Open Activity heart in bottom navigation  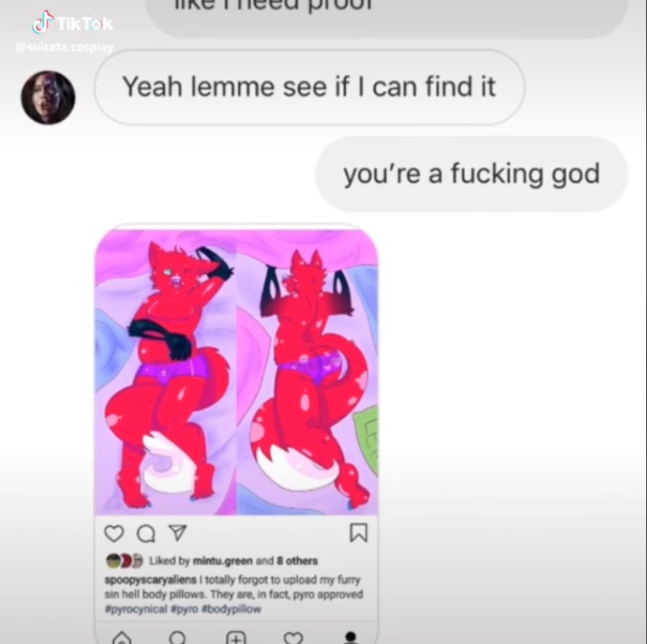point(293,638)
